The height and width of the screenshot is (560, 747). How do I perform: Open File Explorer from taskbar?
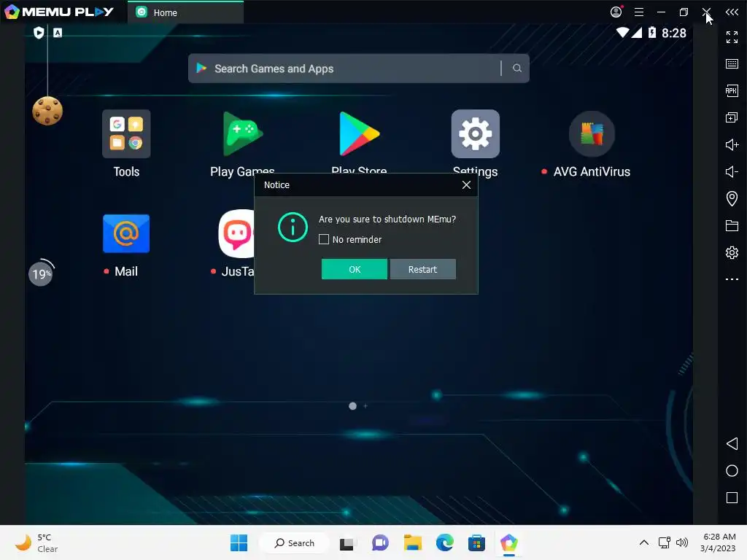tap(413, 542)
